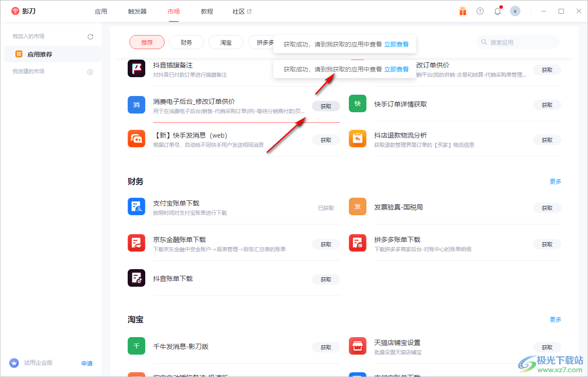Get the 京东金融账单下载 app
Viewport: 588px width, 377px height.
326,244
